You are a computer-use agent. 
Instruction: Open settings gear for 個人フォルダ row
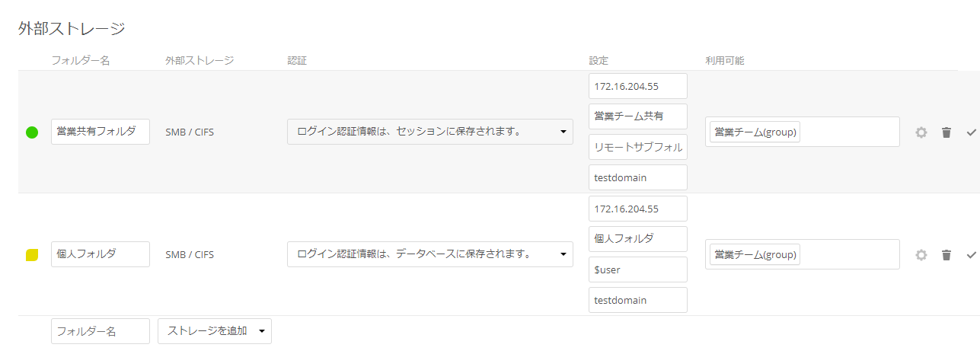921,255
